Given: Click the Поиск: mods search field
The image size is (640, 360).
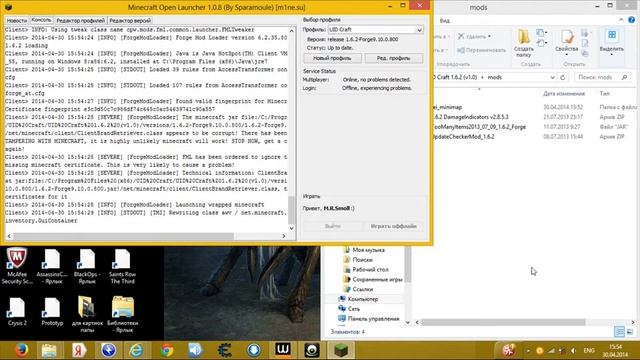Looking at the screenshot, I should click(602, 77).
